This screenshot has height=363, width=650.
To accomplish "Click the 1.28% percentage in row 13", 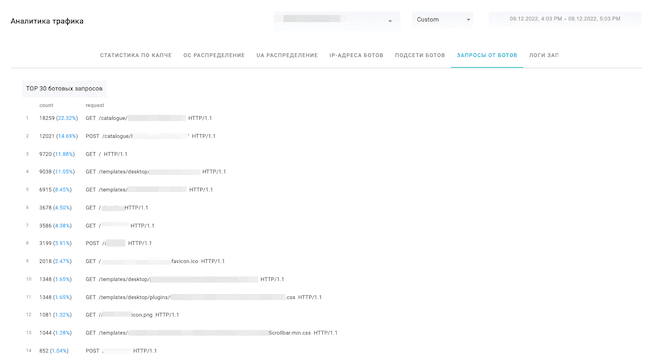I will (62, 333).
